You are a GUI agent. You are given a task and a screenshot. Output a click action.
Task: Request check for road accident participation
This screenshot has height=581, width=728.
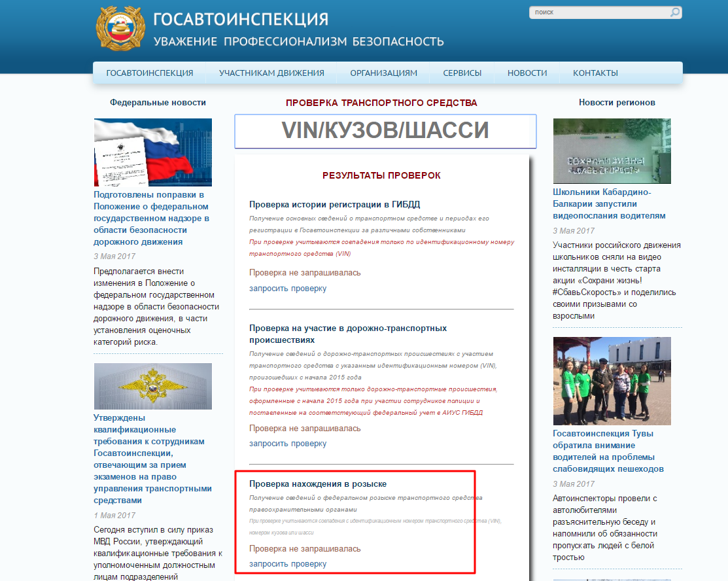pos(288,444)
